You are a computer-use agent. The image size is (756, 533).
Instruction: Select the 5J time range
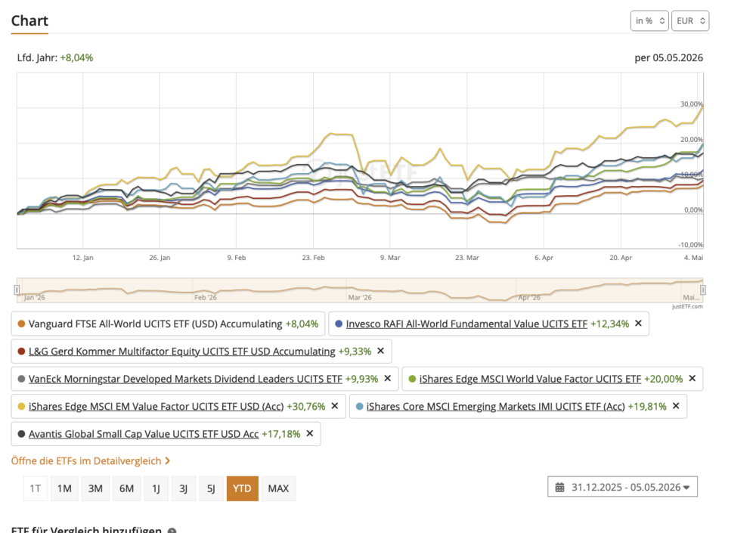click(x=211, y=488)
